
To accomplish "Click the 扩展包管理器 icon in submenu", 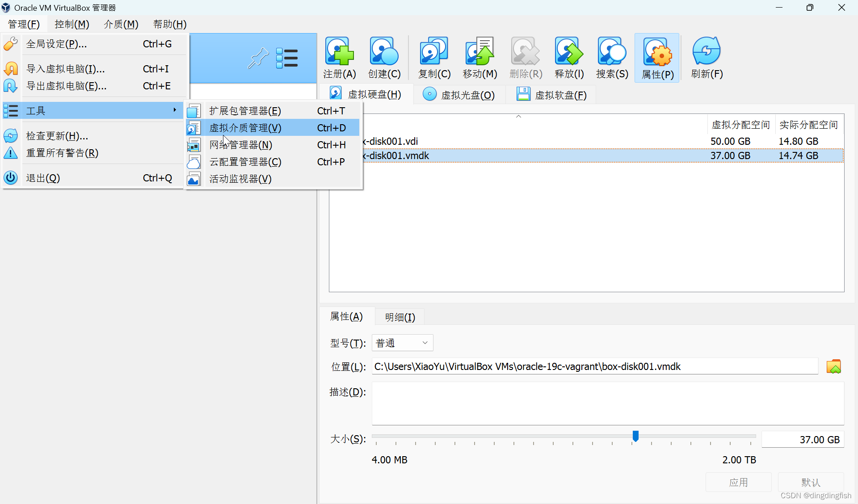I will pos(194,111).
